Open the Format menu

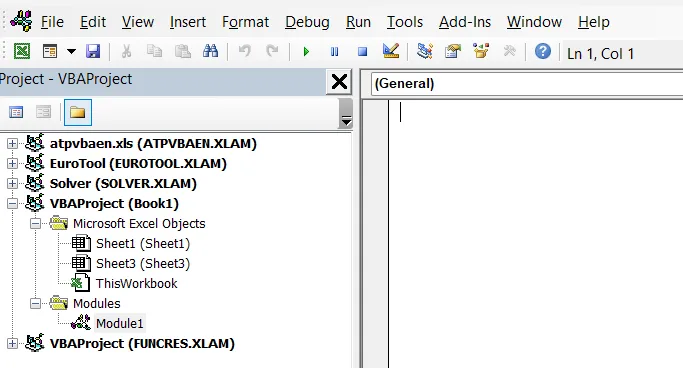[x=245, y=22]
